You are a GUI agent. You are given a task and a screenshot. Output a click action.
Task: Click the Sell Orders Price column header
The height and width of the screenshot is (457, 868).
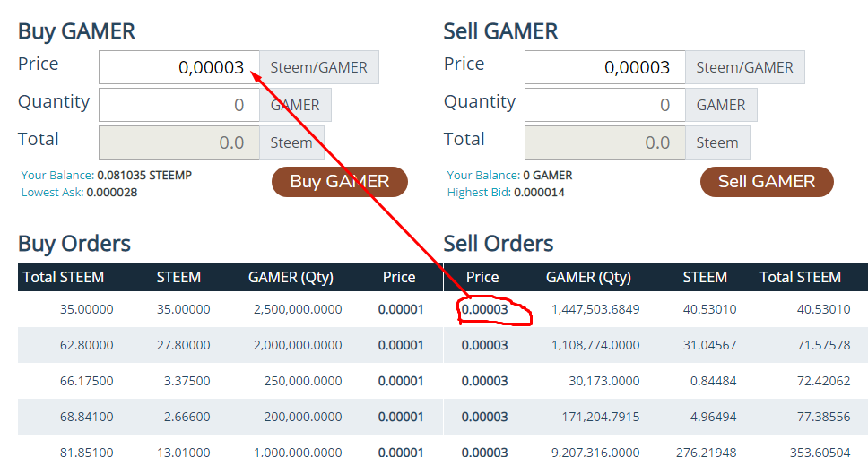coord(482,277)
